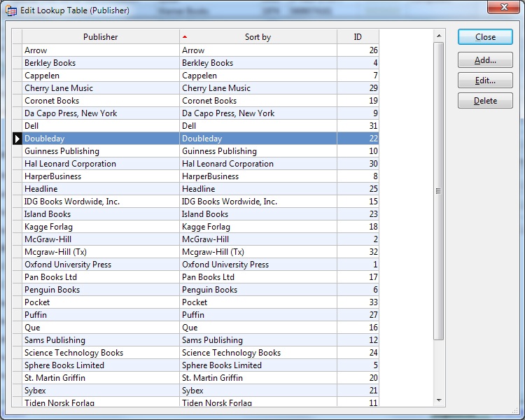Close the dialog with the red X

point(502,8)
